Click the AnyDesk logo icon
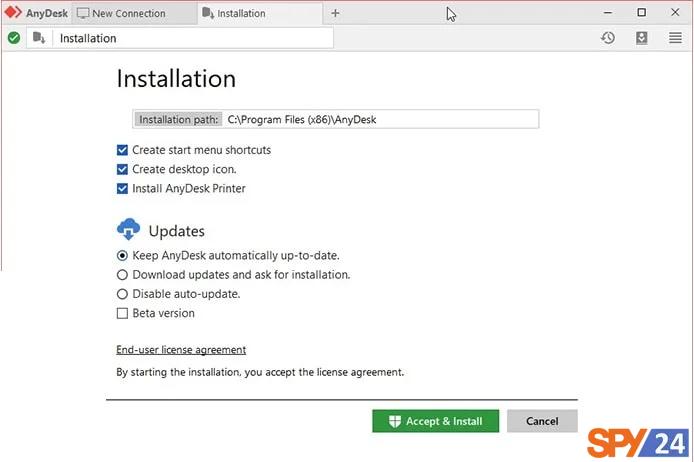This screenshot has height=462, width=694. tap(13, 12)
